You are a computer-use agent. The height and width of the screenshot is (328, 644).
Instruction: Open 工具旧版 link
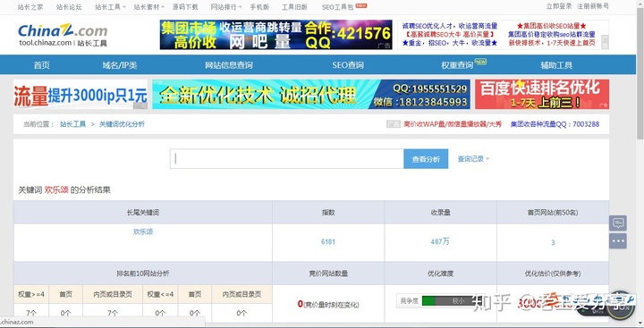[294, 7]
